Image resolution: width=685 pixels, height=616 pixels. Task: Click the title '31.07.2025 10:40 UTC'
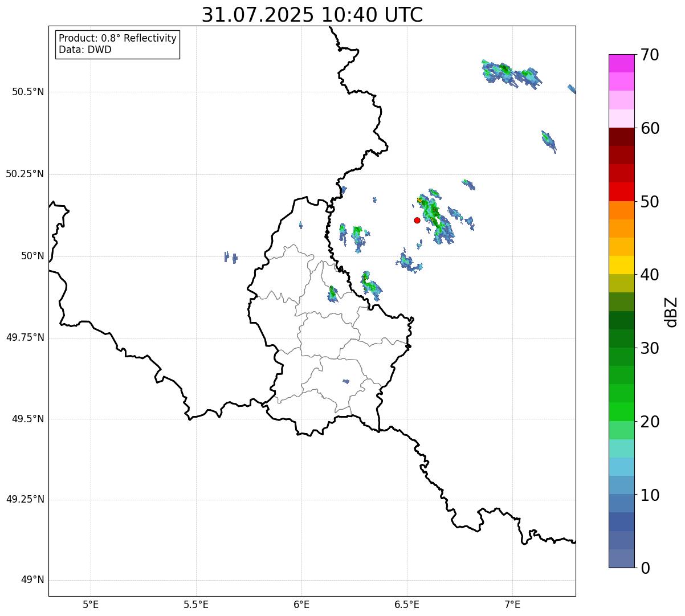point(312,15)
